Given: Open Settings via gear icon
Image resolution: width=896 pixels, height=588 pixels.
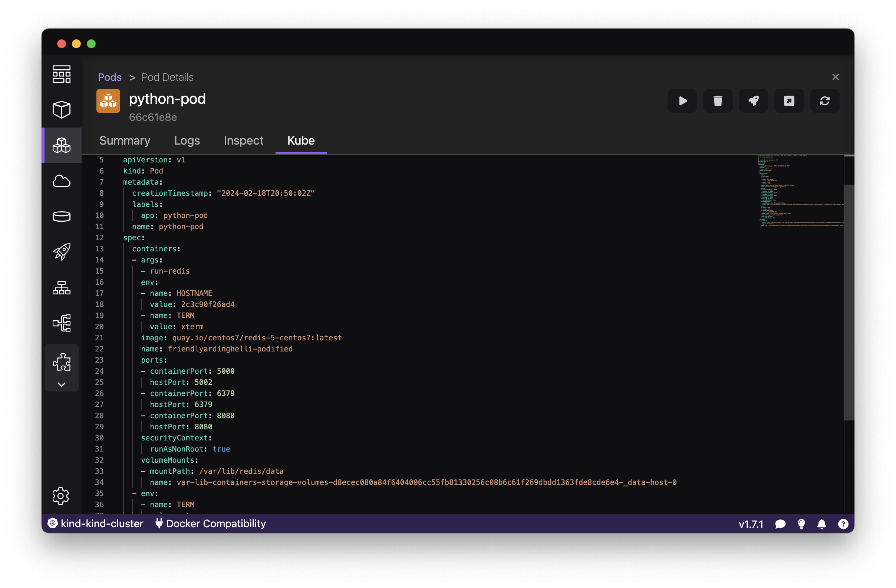Looking at the screenshot, I should 61,496.
